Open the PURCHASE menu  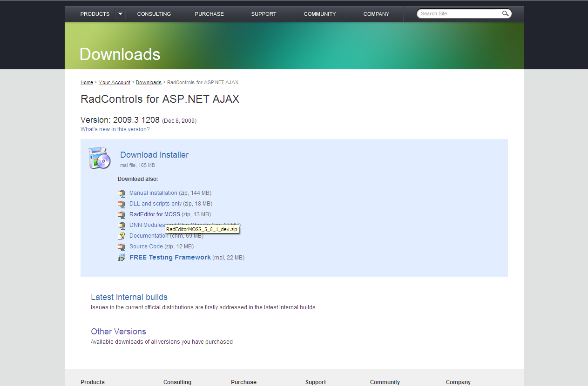210,14
